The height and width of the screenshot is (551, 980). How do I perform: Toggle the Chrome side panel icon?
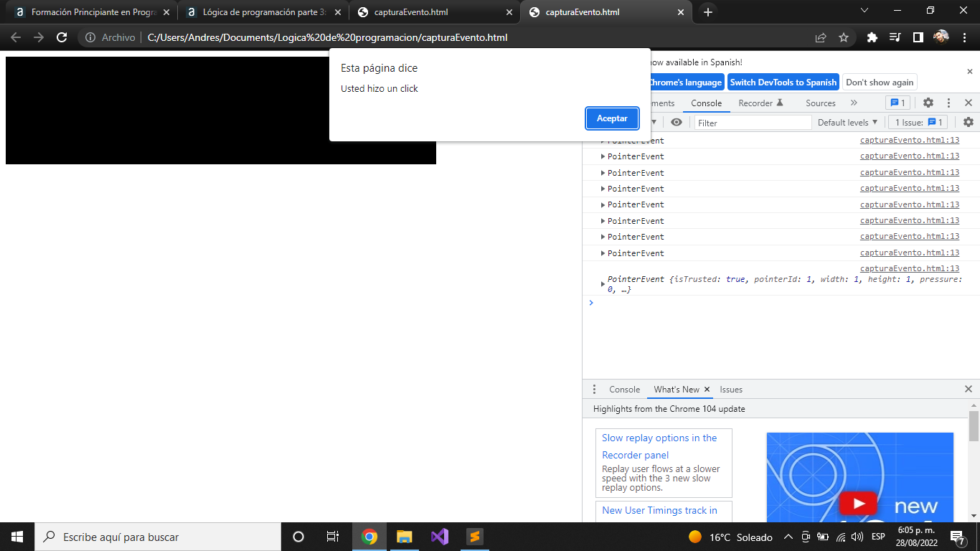click(918, 37)
